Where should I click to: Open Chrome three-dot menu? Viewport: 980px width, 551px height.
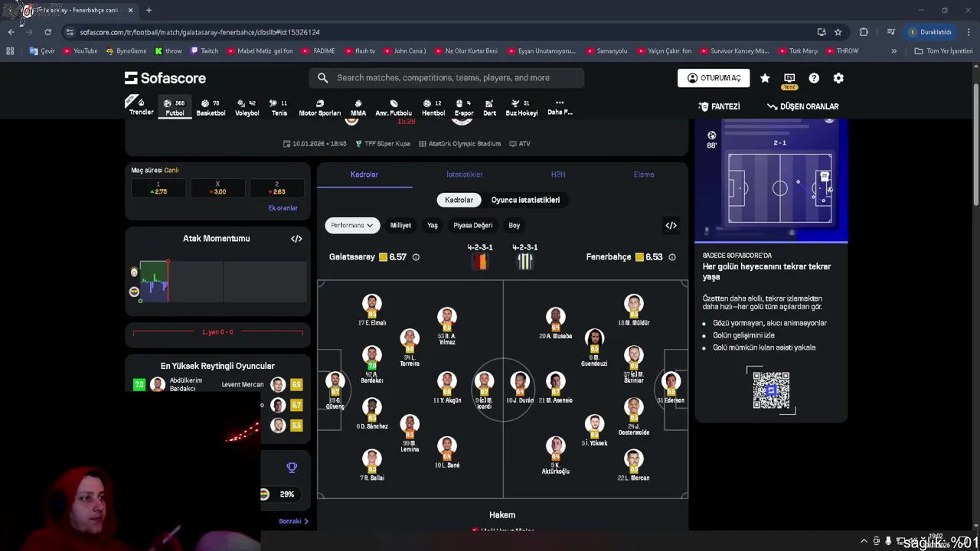coord(969,32)
